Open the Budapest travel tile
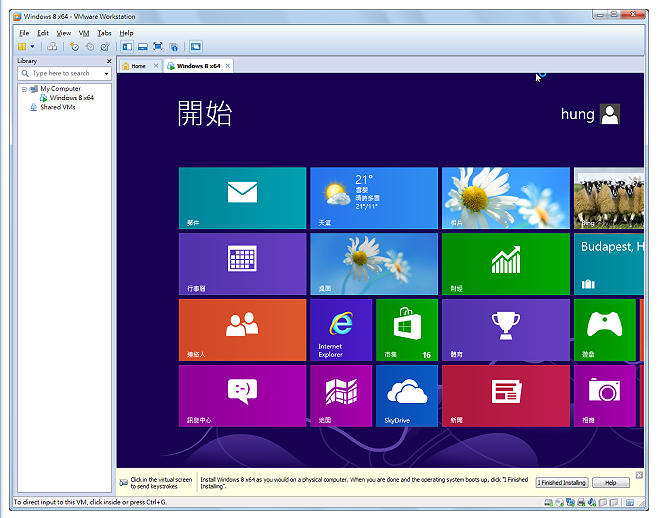659x518 pixels. pos(609,264)
